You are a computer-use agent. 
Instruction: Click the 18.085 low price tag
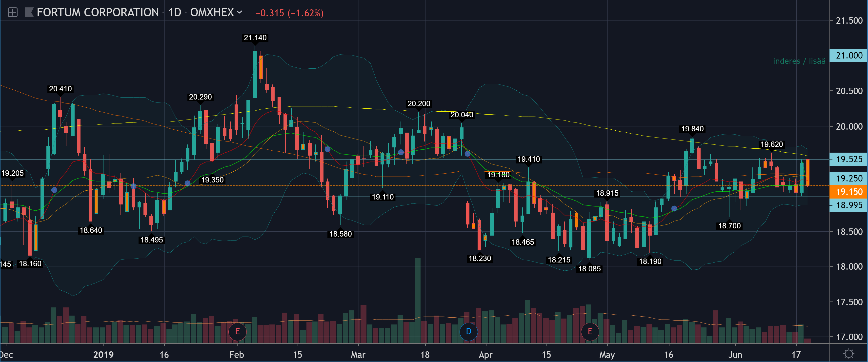click(589, 269)
